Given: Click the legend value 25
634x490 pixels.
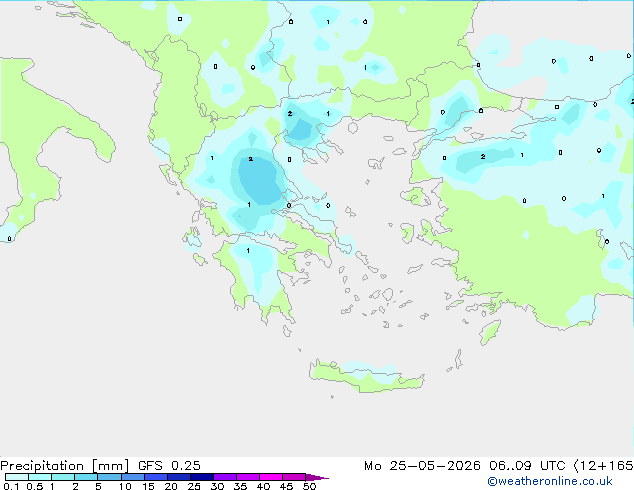Looking at the screenshot, I should point(194,486).
